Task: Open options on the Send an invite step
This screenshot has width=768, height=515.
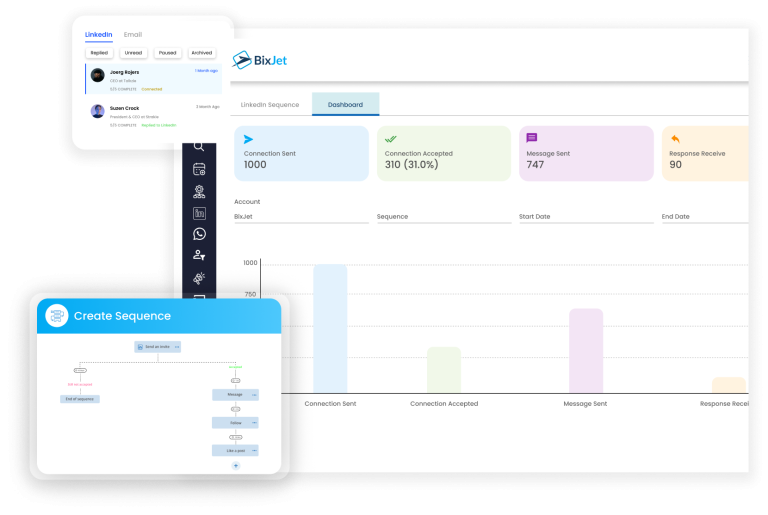Action: tap(177, 347)
